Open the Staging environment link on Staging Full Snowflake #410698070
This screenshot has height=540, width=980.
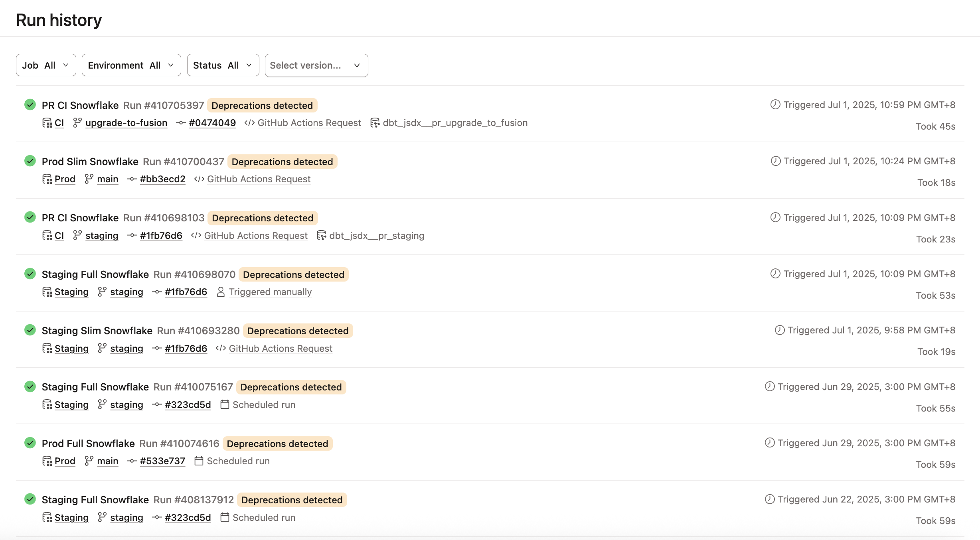pyautogui.click(x=71, y=292)
